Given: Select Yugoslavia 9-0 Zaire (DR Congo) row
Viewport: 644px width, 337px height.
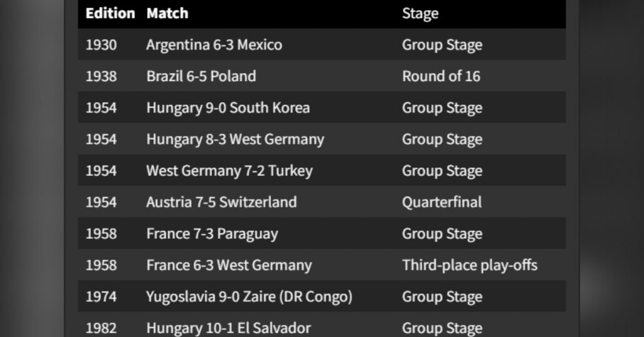Looking at the screenshot, I should point(322,297).
